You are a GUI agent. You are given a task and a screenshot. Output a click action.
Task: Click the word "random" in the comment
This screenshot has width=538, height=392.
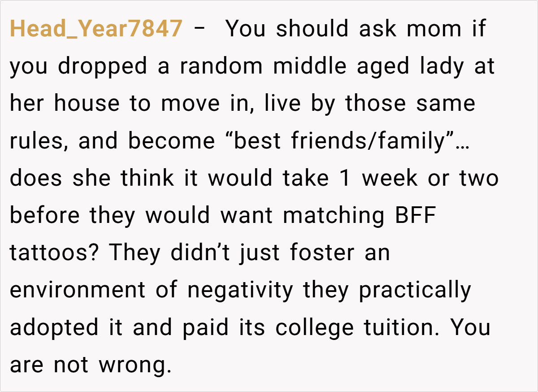coord(221,66)
